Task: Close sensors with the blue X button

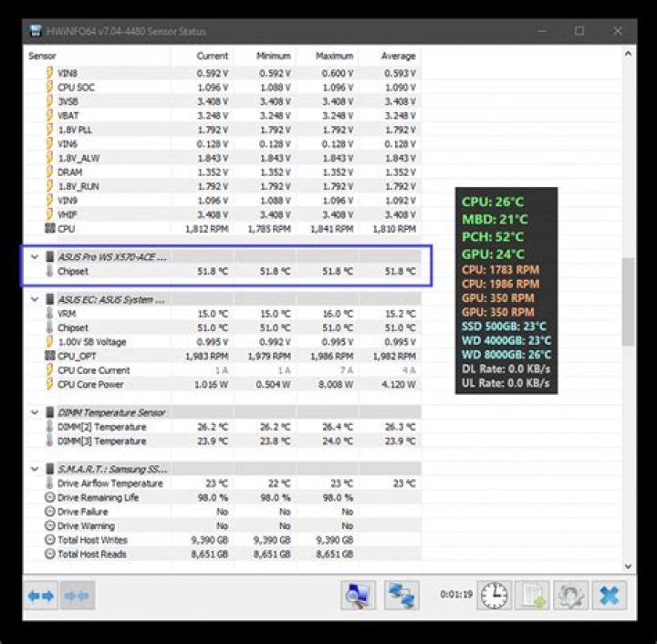Action: (610, 595)
